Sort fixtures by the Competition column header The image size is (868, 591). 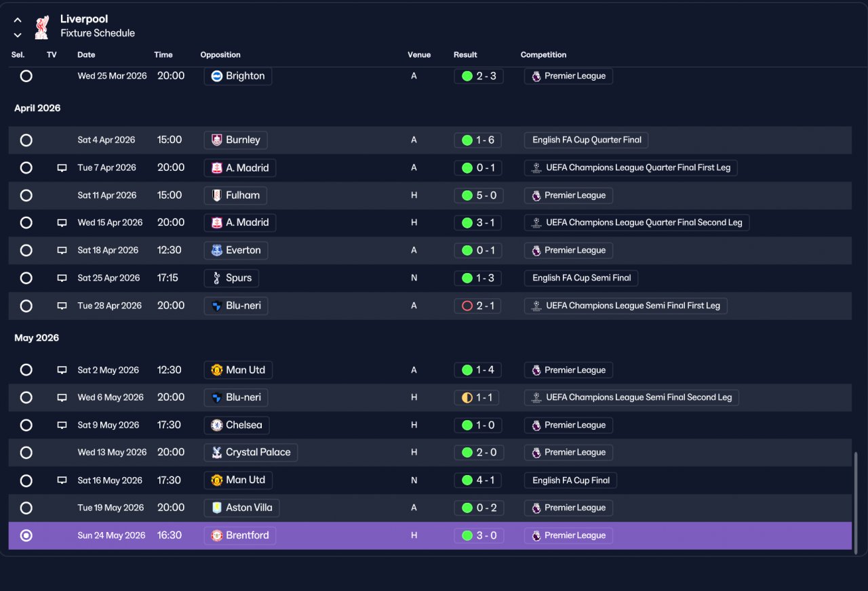click(x=543, y=55)
